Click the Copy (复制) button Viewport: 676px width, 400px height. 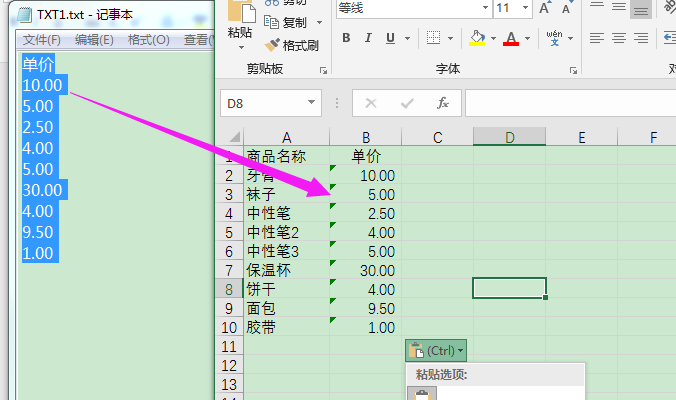click(x=292, y=22)
